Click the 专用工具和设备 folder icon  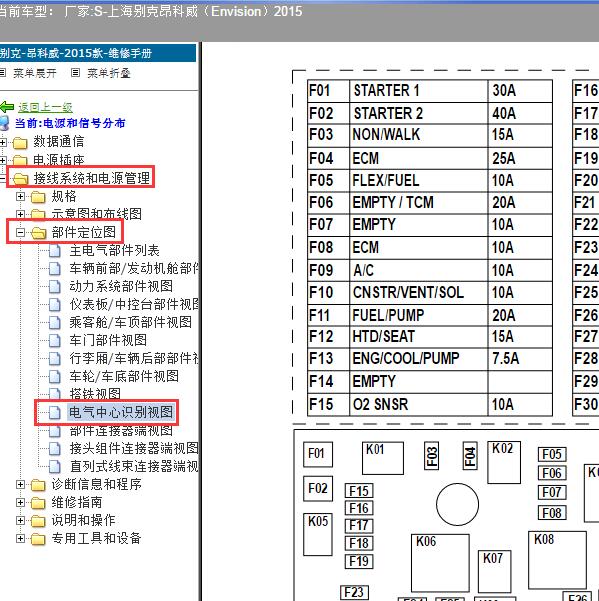click(x=38, y=539)
